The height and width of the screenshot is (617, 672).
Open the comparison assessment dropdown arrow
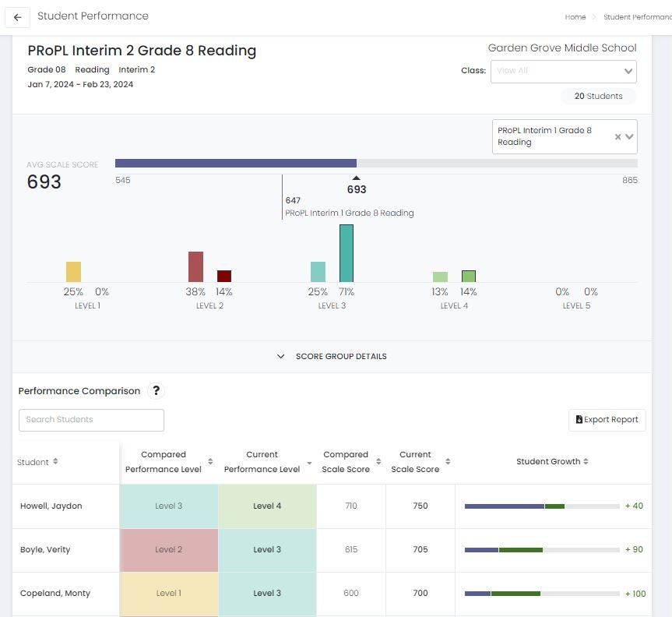(x=629, y=137)
